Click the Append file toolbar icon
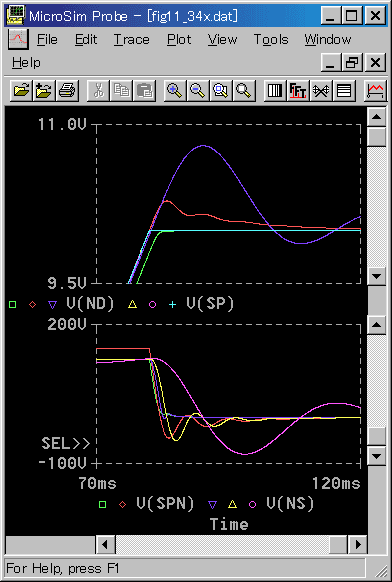Viewport: 392px width, 582px height. click(44, 90)
